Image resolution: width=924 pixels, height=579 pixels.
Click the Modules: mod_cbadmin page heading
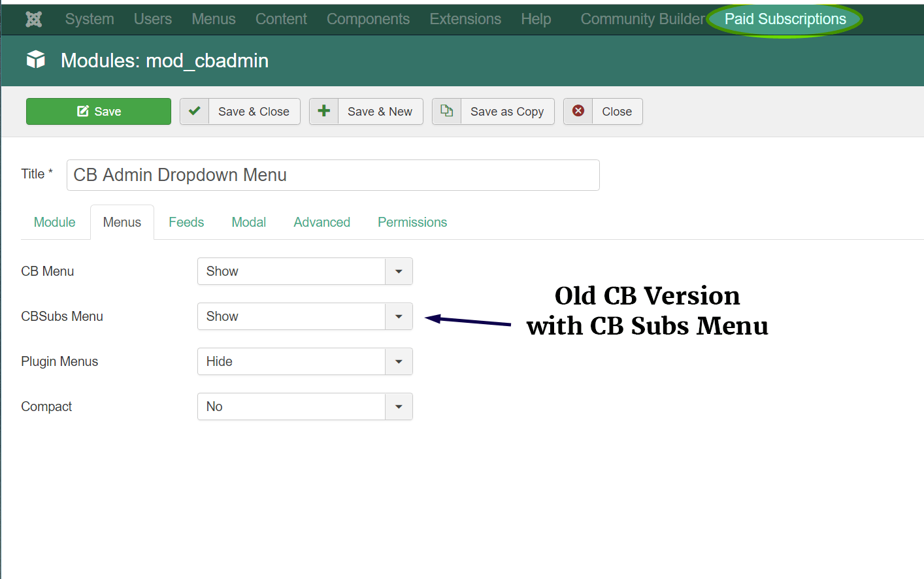tap(165, 60)
